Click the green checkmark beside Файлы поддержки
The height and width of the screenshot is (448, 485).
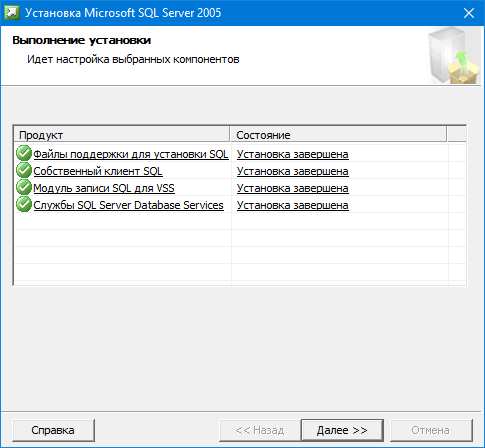coord(24,153)
